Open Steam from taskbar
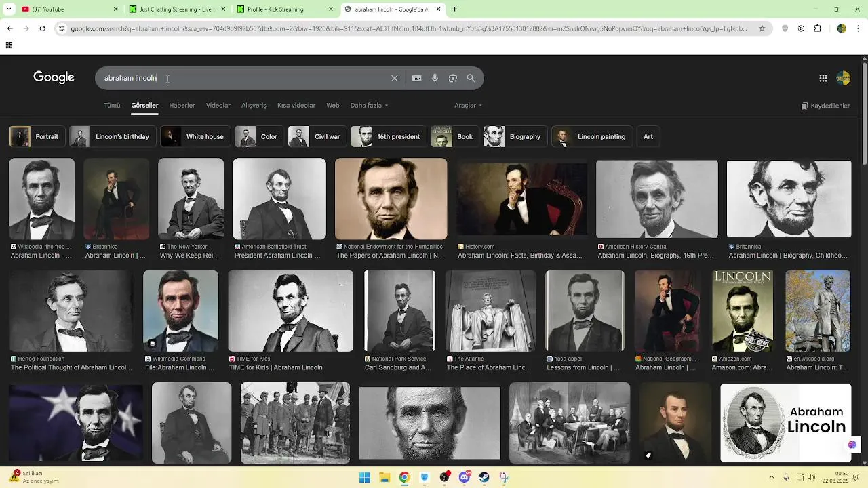This screenshot has width=868, height=488. (x=484, y=477)
